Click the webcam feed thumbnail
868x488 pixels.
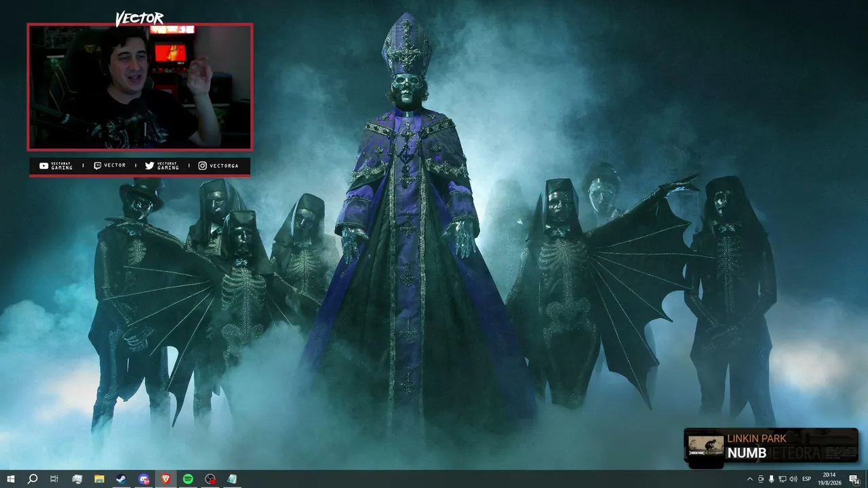pyautogui.click(x=140, y=87)
